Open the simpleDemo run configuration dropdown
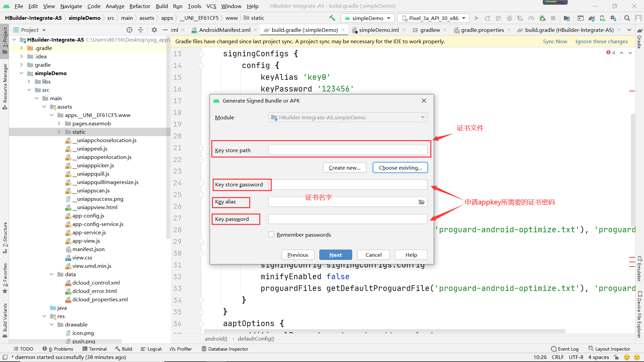 (368, 18)
